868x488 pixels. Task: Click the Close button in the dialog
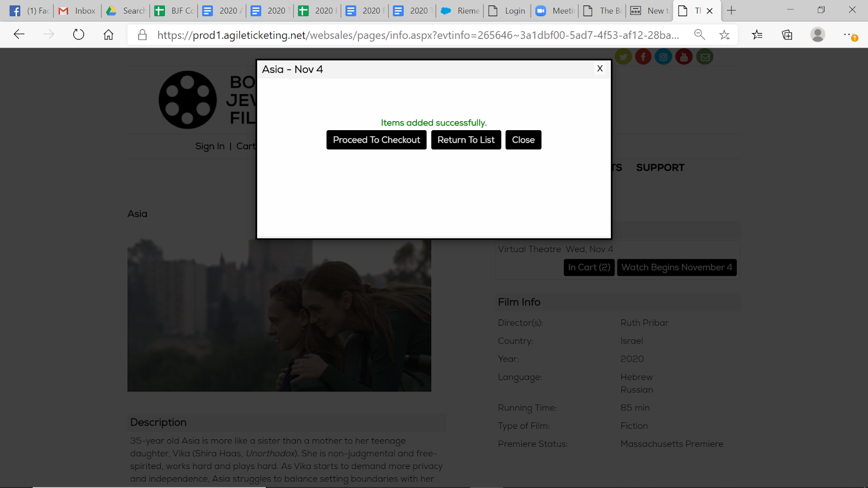524,140
